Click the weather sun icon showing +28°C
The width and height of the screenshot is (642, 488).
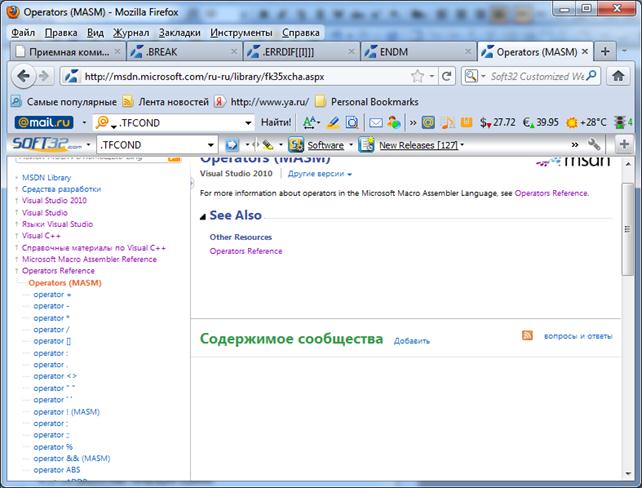coord(571,122)
